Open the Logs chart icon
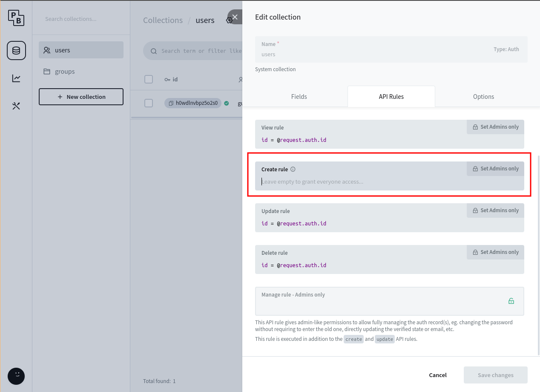The height and width of the screenshot is (392, 540). (16, 78)
